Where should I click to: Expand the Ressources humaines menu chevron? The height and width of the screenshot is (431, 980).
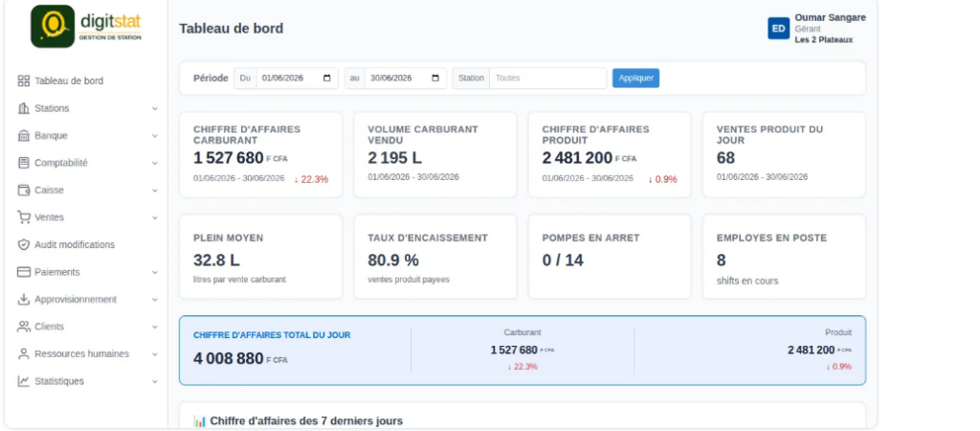pos(155,354)
